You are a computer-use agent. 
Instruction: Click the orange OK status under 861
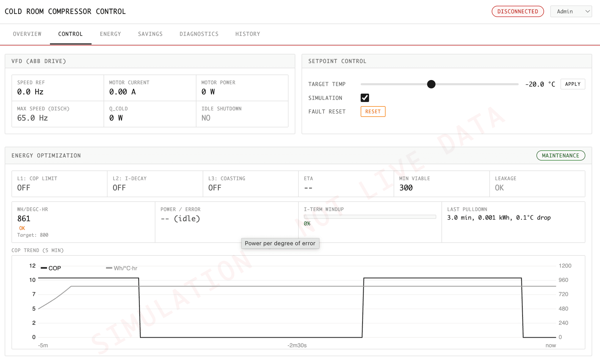[22, 228]
